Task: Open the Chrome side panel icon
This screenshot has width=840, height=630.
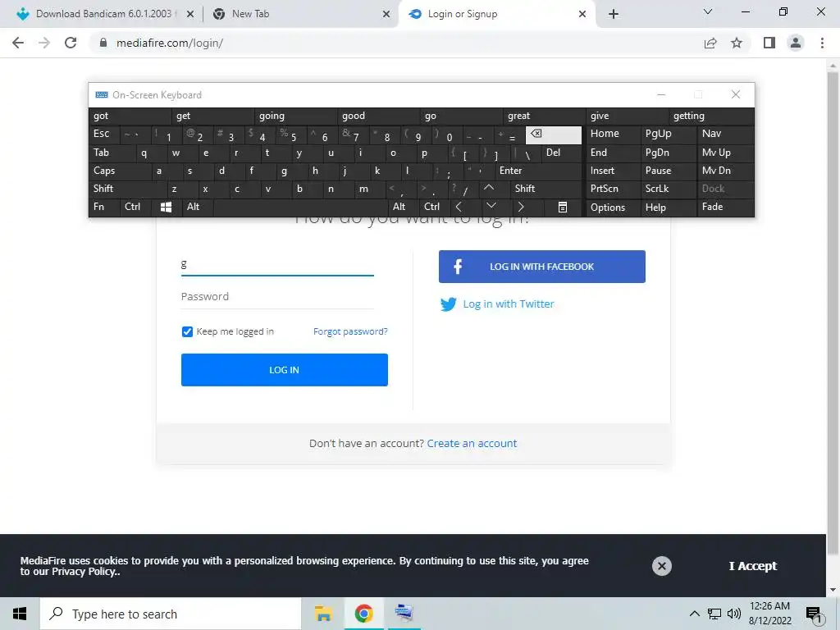Action: 769,43
